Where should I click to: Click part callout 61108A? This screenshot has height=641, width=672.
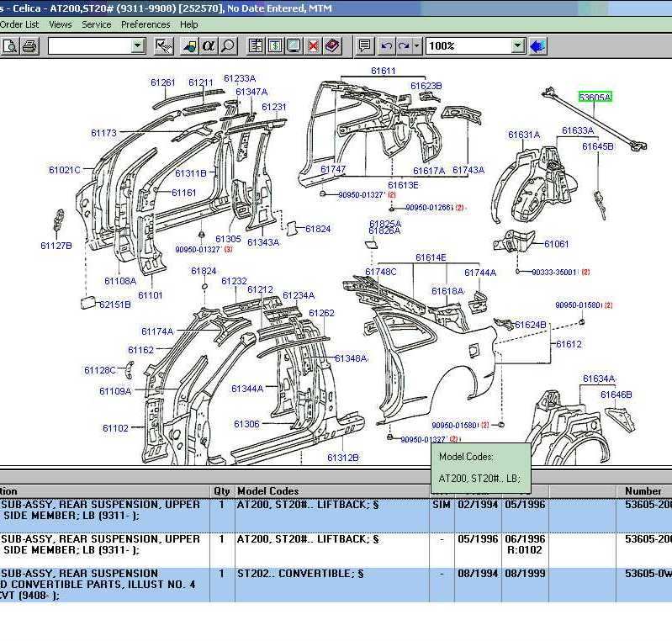pyautogui.click(x=120, y=281)
